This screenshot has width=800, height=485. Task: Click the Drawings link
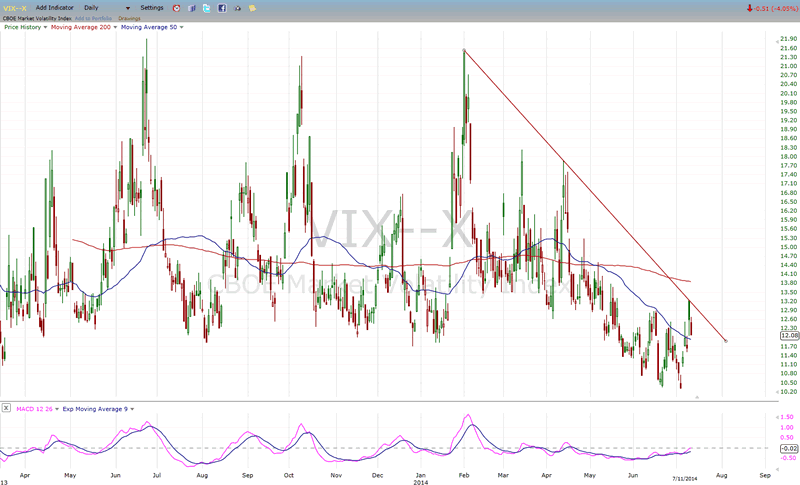[130, 18]
